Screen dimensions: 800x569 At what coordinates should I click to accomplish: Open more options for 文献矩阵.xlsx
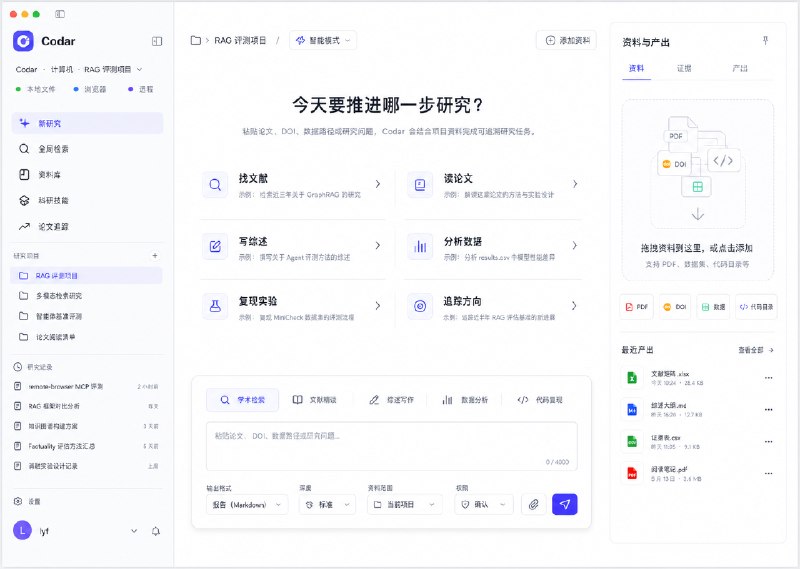768,378
